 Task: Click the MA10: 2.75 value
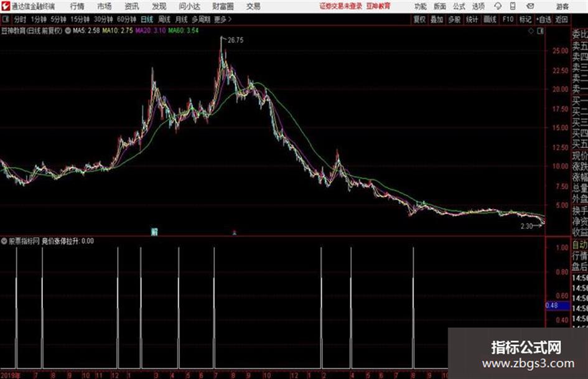pyautogui.click(x=118, y=30)
